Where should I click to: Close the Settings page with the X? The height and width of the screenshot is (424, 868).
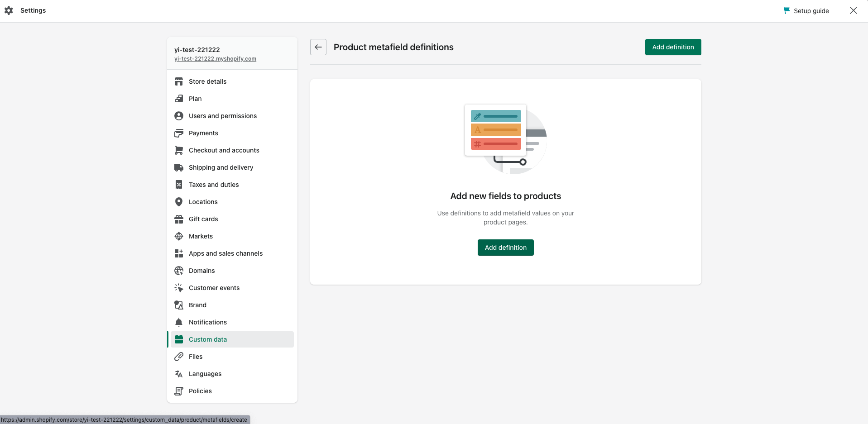point(853,10)
